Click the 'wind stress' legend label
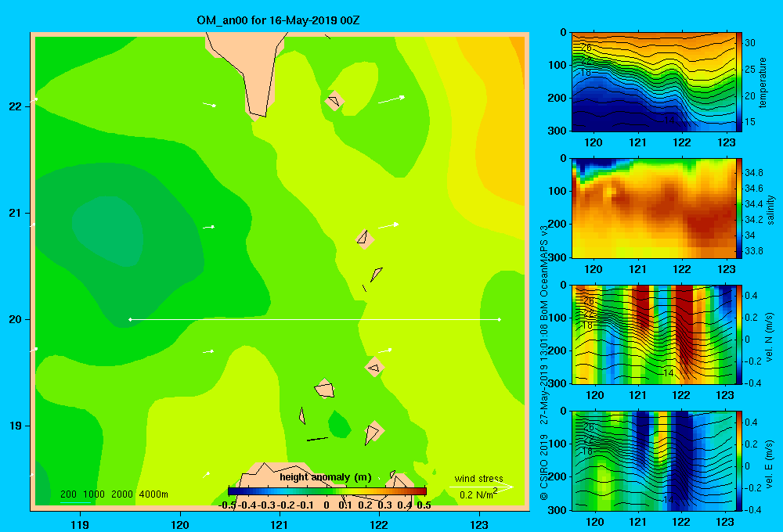783x532 pixels. point(479,478)
